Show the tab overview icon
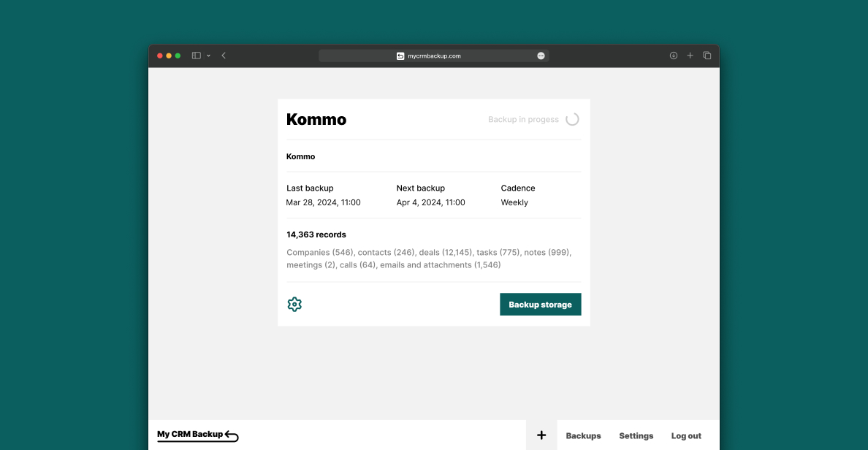This screenshot has width=868, height=450. tap(707, 56)
